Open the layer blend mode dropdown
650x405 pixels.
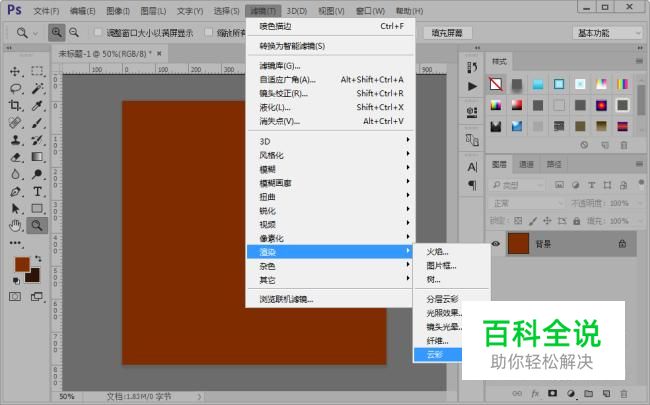526,204
